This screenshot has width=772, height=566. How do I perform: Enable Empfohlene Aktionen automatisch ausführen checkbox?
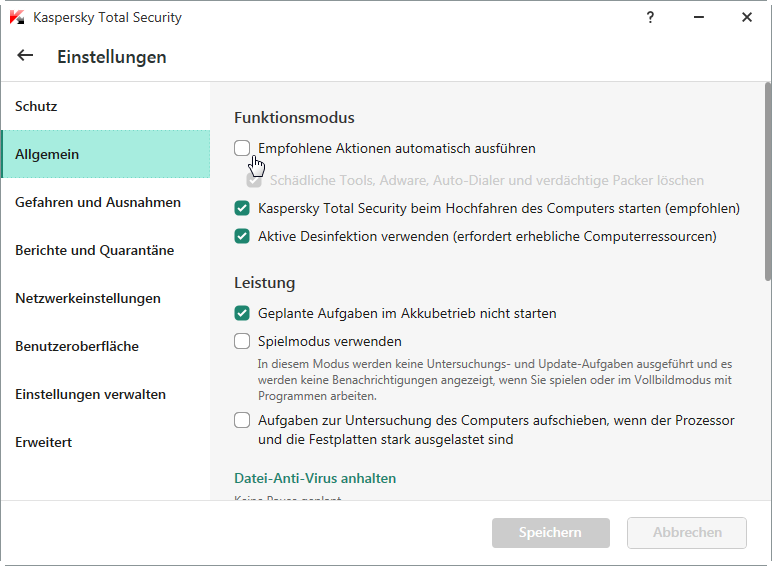[x=242, y=148]
